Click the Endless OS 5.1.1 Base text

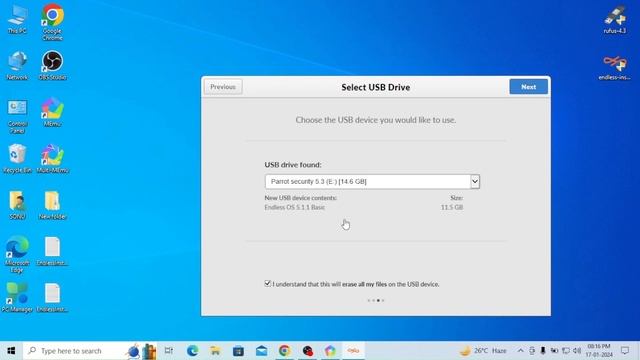click(x=294, y=207)
